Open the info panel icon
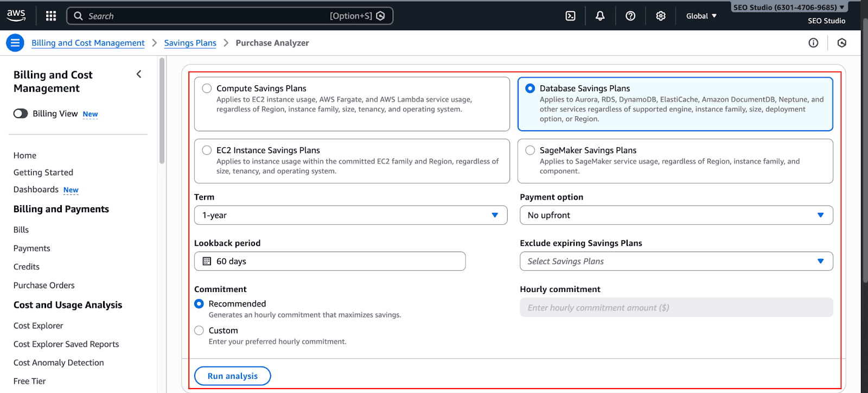This screenshot has width=868, height=393. [813, 43]
